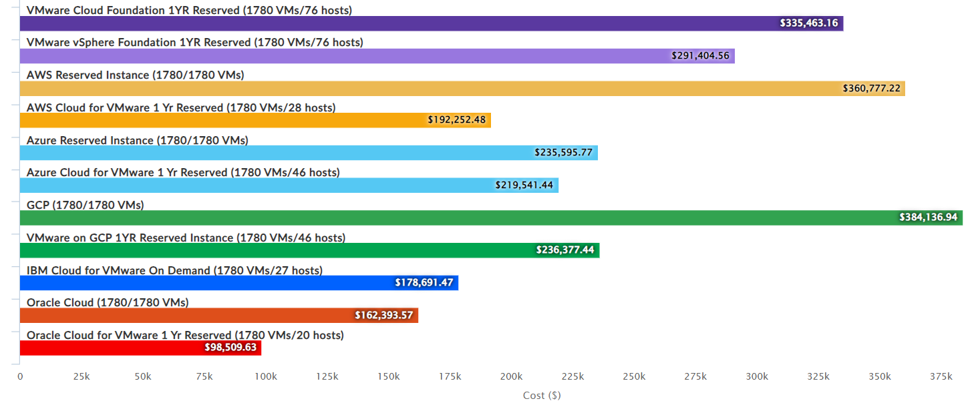Click the 0 x-axis tick label
The image size is (980, 405).
20,377
